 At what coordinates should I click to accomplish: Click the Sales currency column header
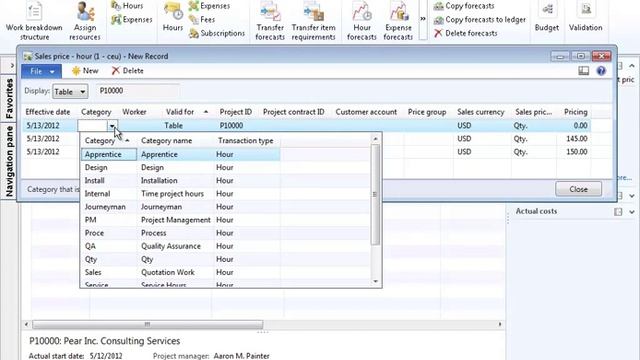click(480, 112)
